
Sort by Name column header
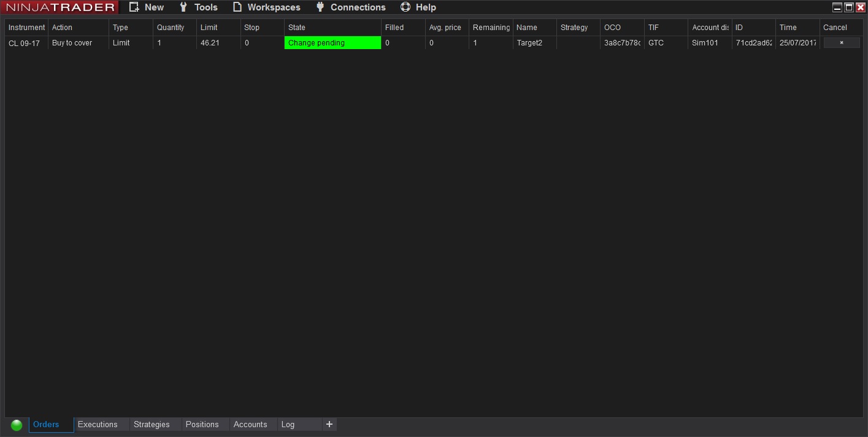click(535, 28)
